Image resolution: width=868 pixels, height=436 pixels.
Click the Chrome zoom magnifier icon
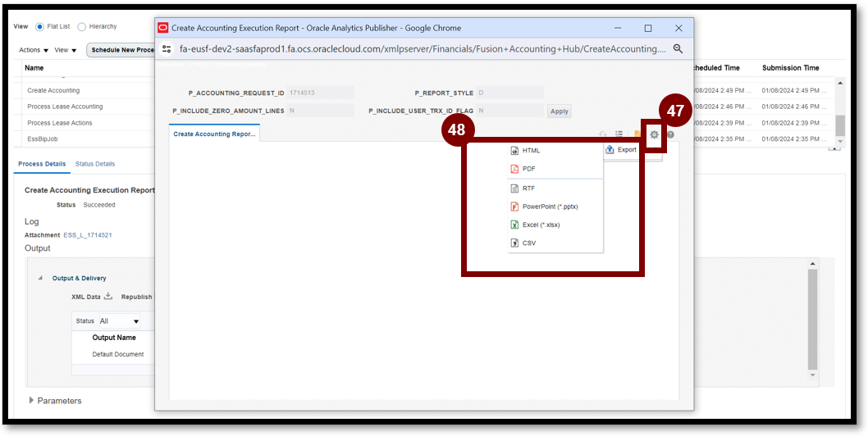click(x=678, y=48)
